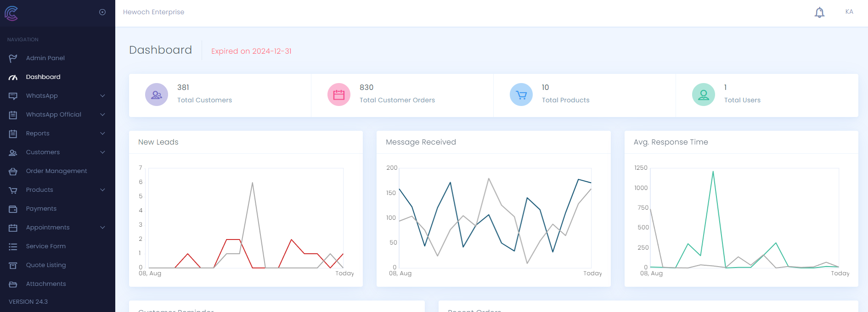Click the Appointments calendar icon

point(13,228)
